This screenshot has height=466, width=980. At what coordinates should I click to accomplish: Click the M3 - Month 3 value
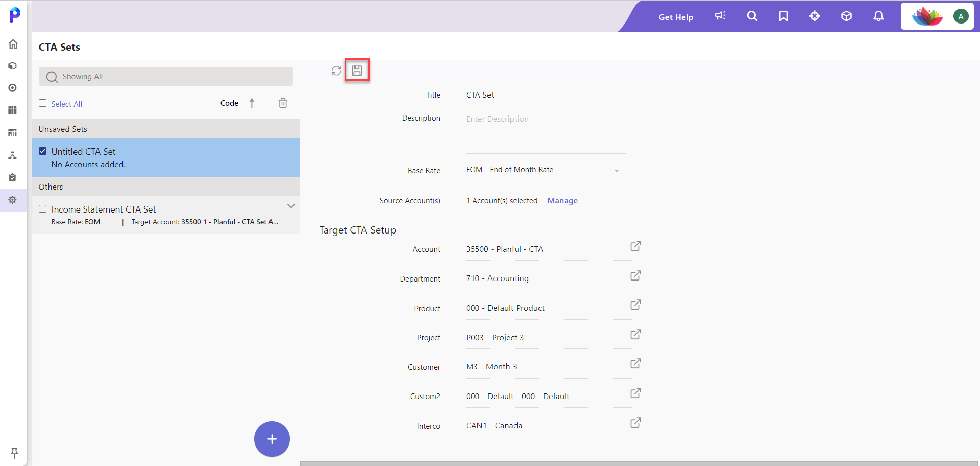click(x=491, y=367)
